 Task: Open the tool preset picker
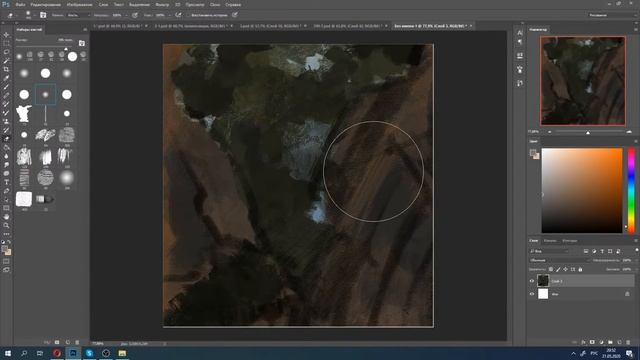click(x=12, y=15)
